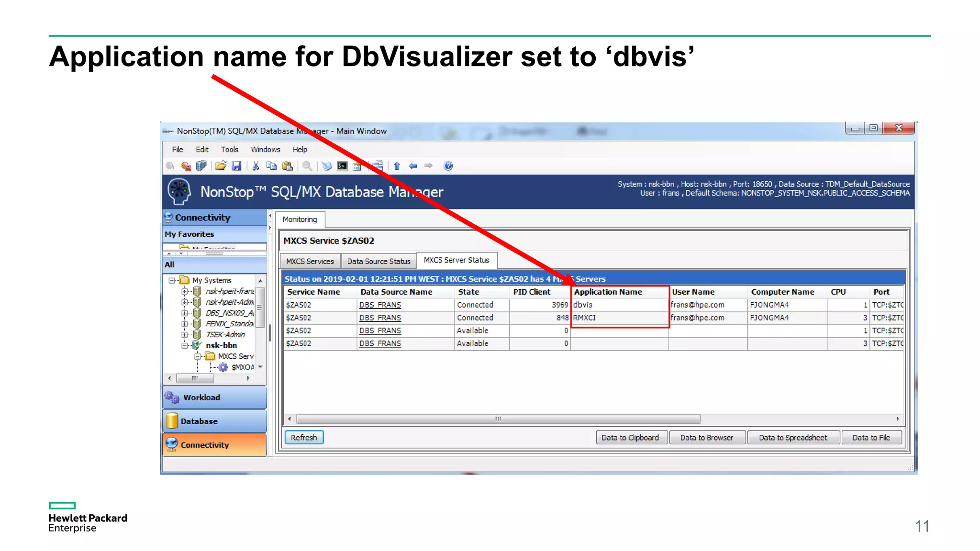Click the blue eraser-shaped toolbar icon
The width and height of the screenshot is (980, 551).
tap(327, 166)
